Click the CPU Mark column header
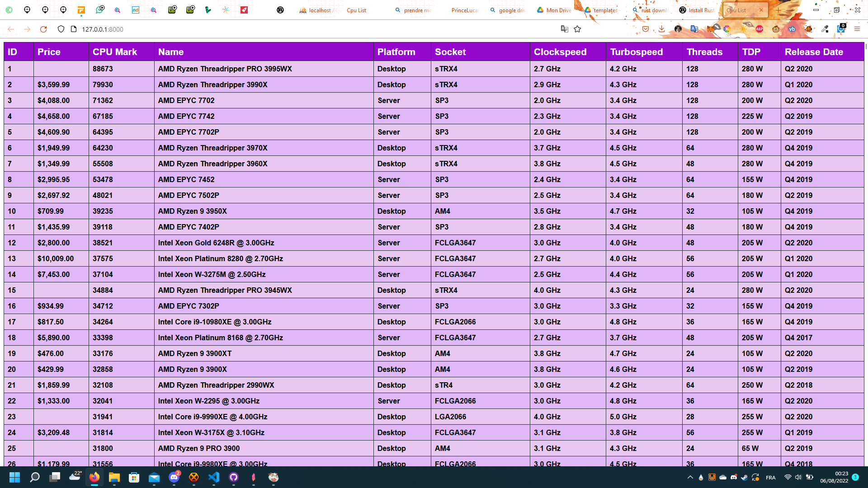868x488 pixels. coord(115,52)
